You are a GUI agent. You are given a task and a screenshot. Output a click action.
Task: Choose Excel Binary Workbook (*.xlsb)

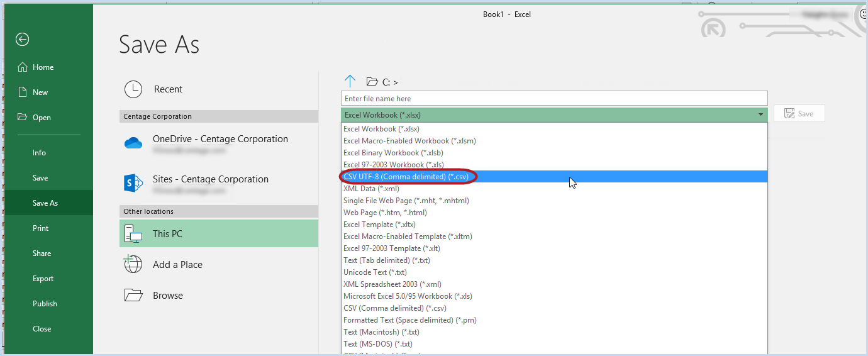click(x=554, y=153)
